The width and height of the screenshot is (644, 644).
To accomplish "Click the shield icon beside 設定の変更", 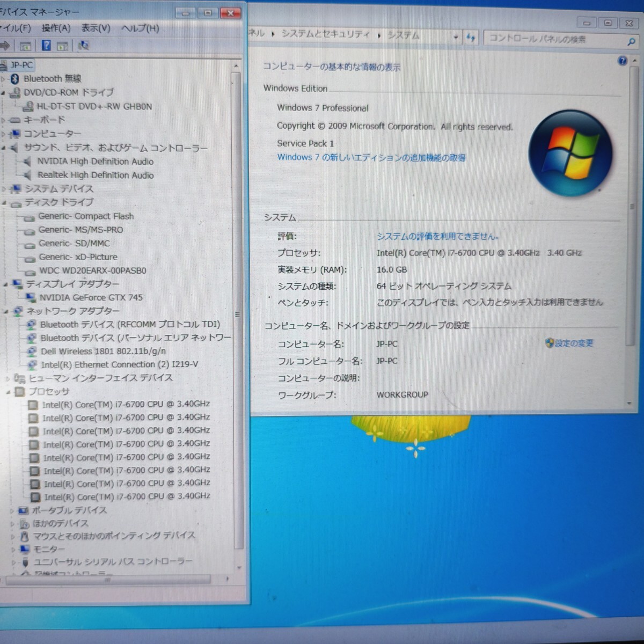I will [550, 342].
